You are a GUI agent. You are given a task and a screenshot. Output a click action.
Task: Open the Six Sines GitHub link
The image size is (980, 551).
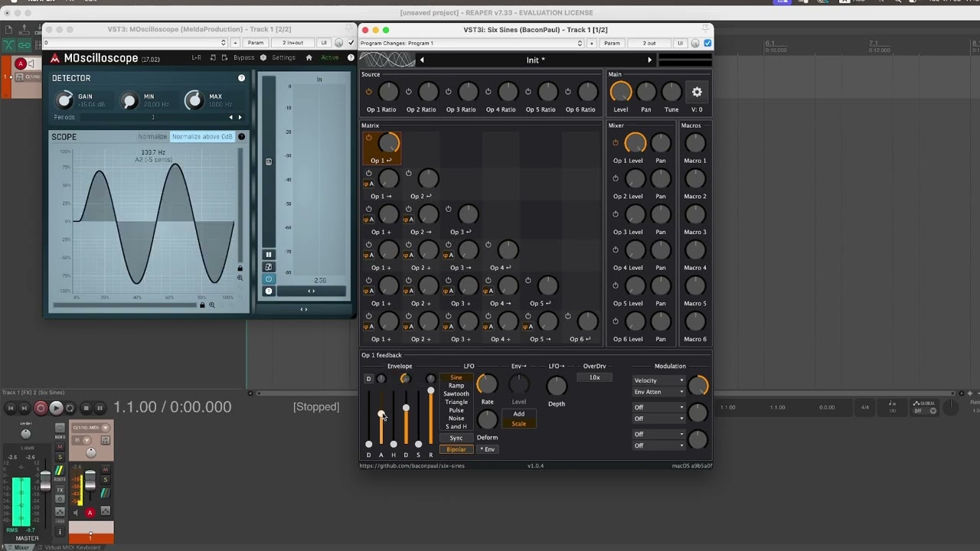[412, 465]
